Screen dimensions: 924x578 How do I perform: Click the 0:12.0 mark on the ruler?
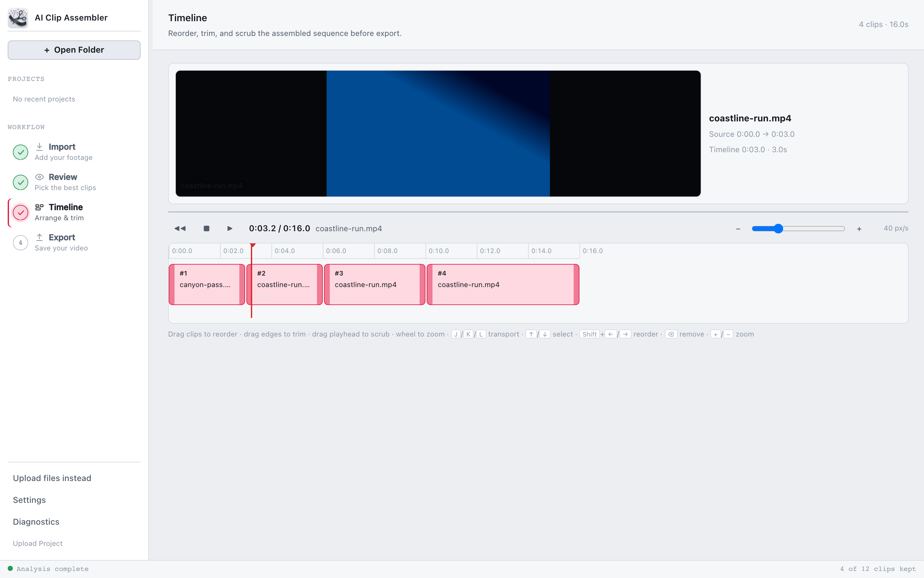490,251
